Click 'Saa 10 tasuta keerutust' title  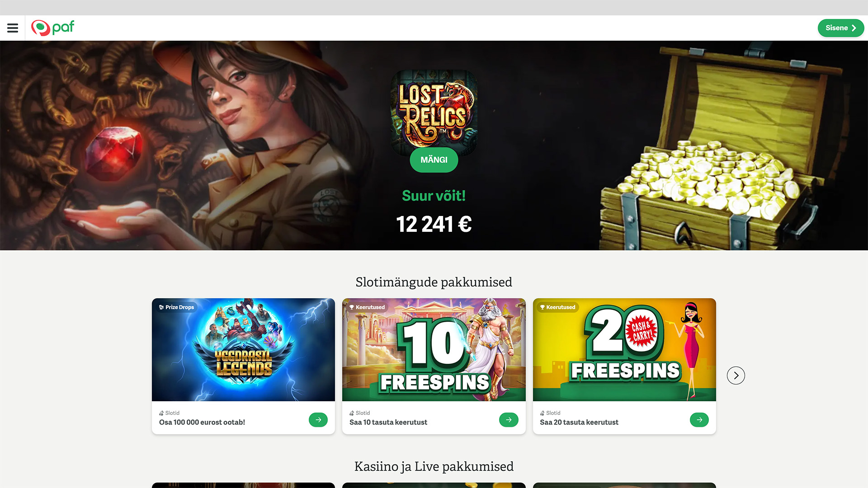click(388, 422)
